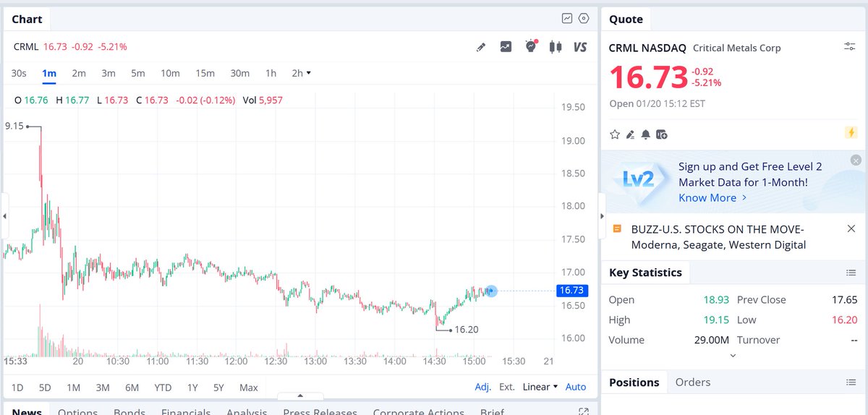Dismiss the BUZZ-U.S. STOCKS news alert

pyautogui.click(x=851, y=228)
